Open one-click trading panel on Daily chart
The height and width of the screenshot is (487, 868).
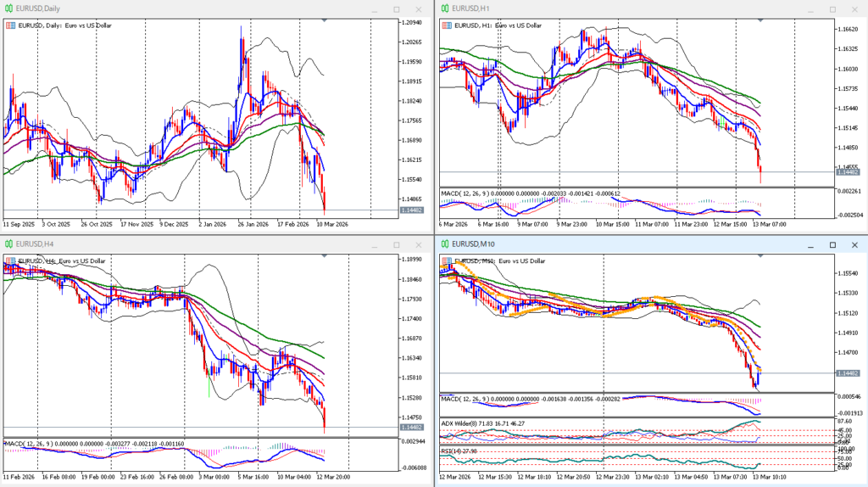(x=10, y=25)
